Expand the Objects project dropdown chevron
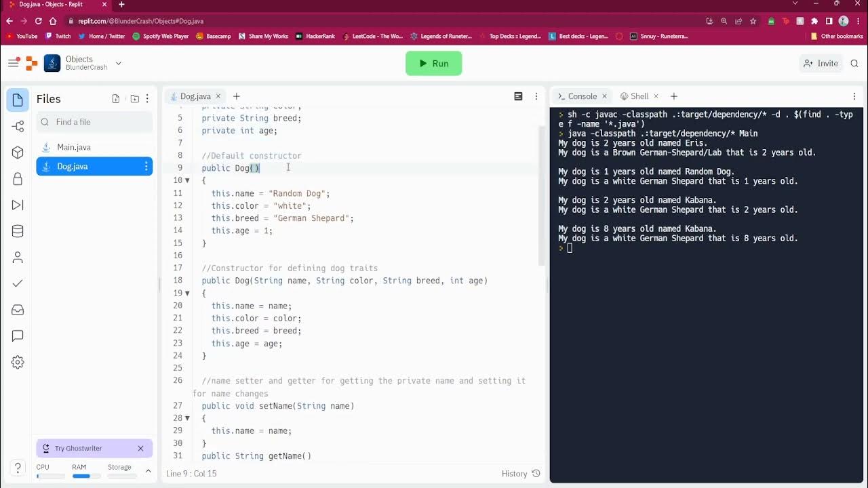 (x=119, y=63)
